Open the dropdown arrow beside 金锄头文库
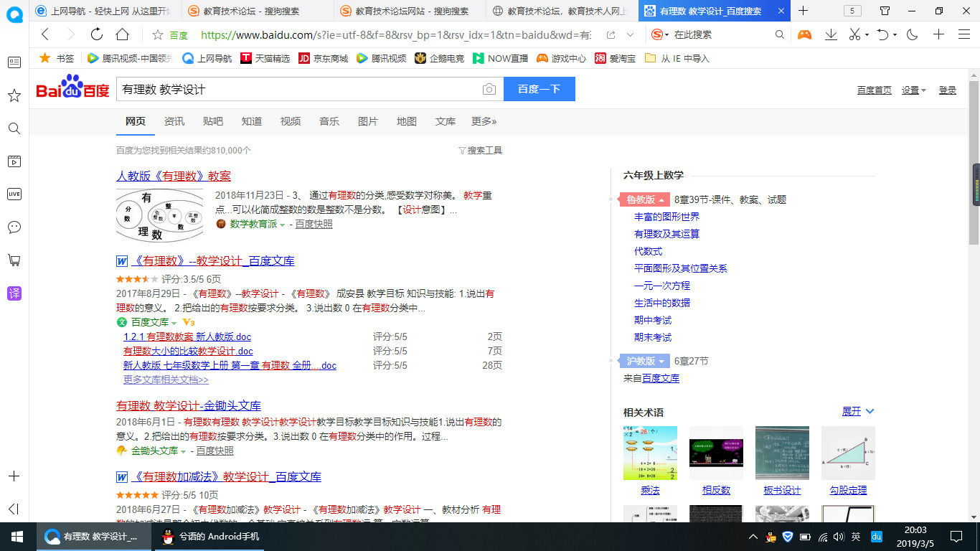 pyautogui.click(x=183, y=451)
